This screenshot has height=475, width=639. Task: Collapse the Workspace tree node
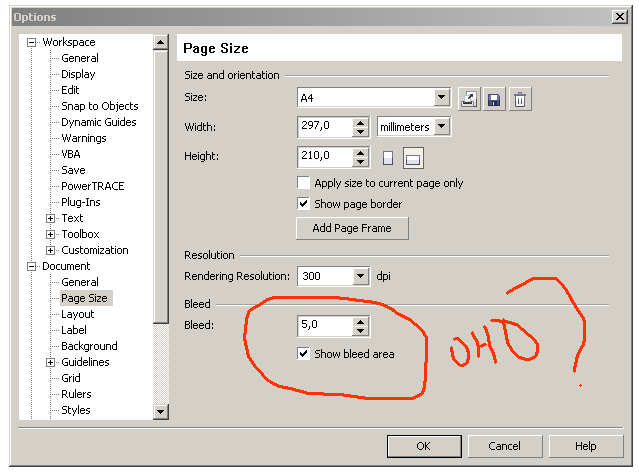click(31, 42)
